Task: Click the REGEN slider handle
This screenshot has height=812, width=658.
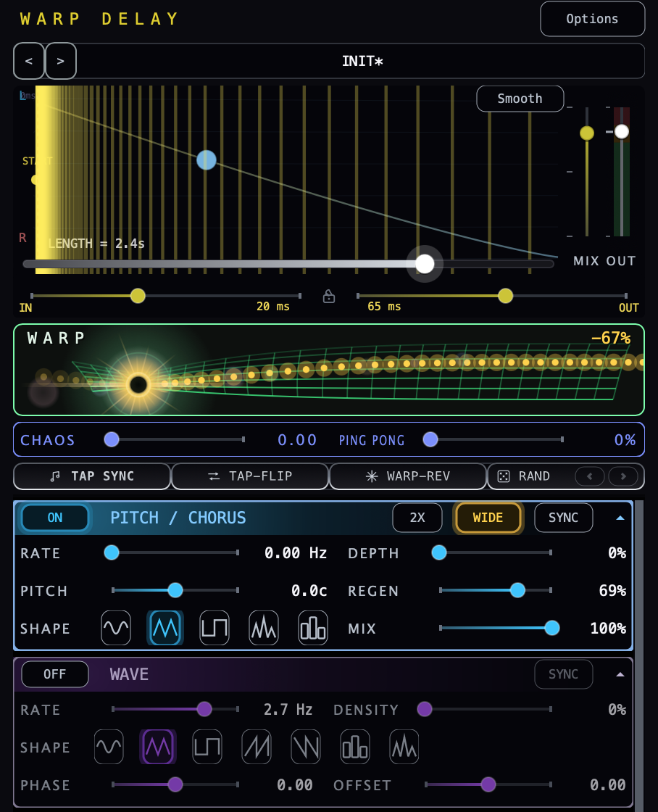Action: (x=517, y=590)
